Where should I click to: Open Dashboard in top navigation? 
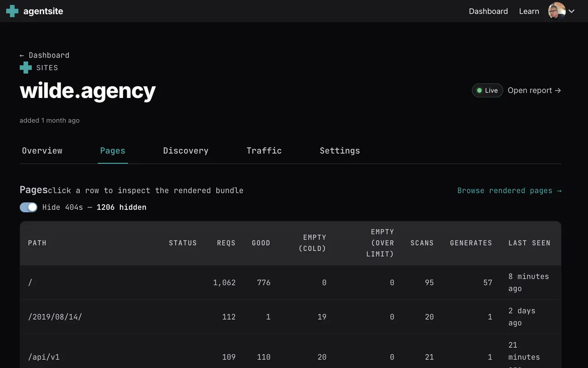pos(488,11)
